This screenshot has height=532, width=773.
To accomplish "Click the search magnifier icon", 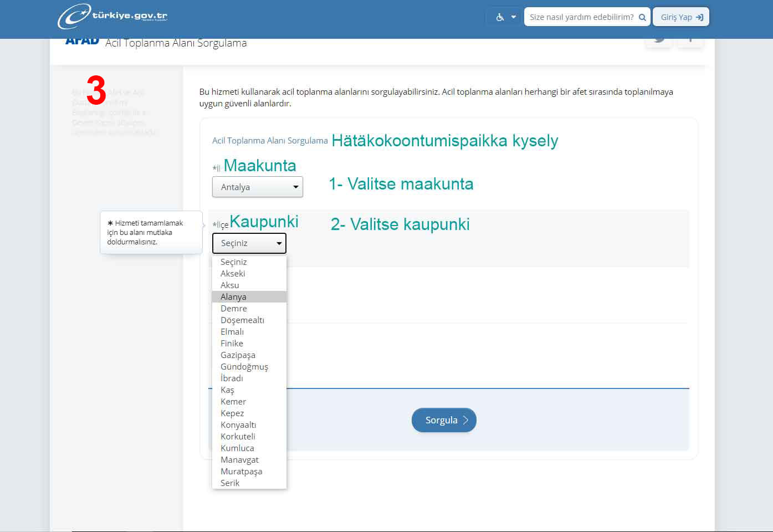I will click(x=642, y=17).
